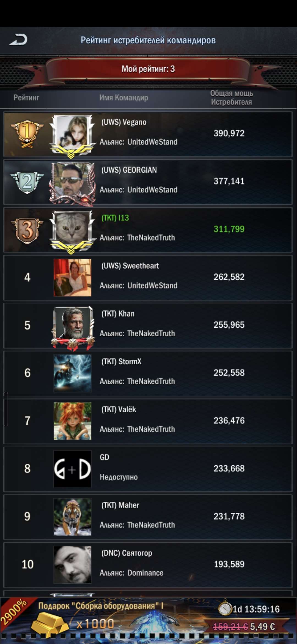
Task: Click the silver second-place medal badge
Action: pos(27,182)
